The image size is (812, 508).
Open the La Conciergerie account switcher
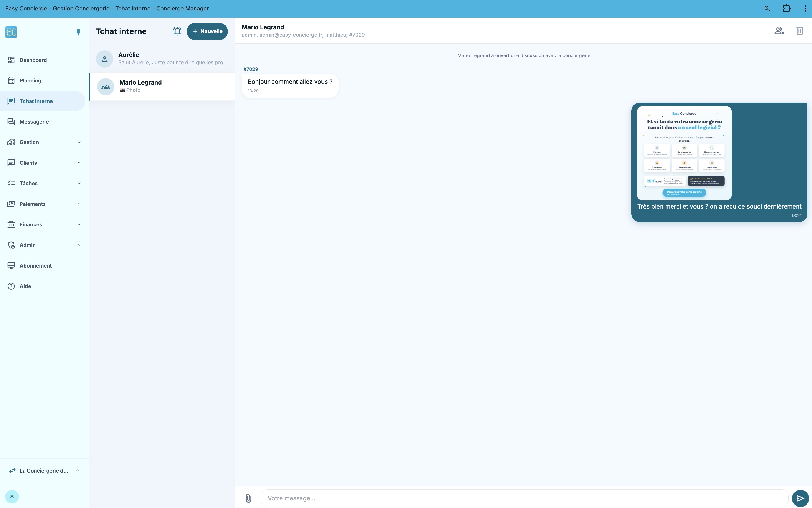point(44,471)
